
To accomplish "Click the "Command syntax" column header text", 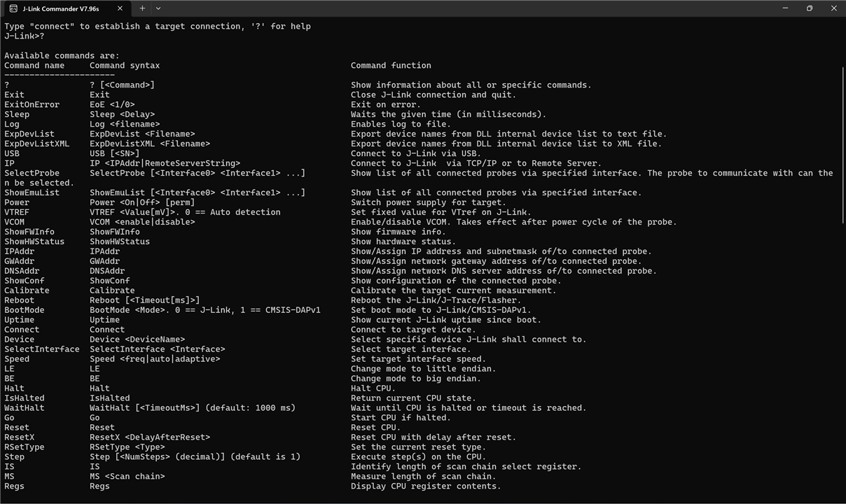I will coord(125,66).
